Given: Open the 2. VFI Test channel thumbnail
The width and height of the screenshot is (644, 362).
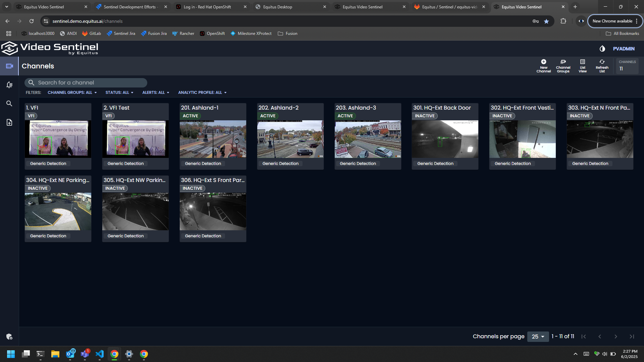Looking at the screenshot, I should point(136,139).
